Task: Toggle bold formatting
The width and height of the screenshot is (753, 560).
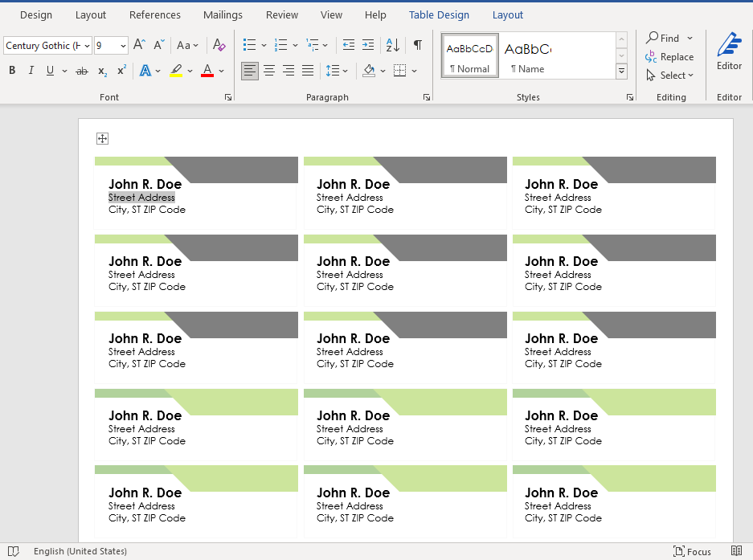Action: point(11,71)
